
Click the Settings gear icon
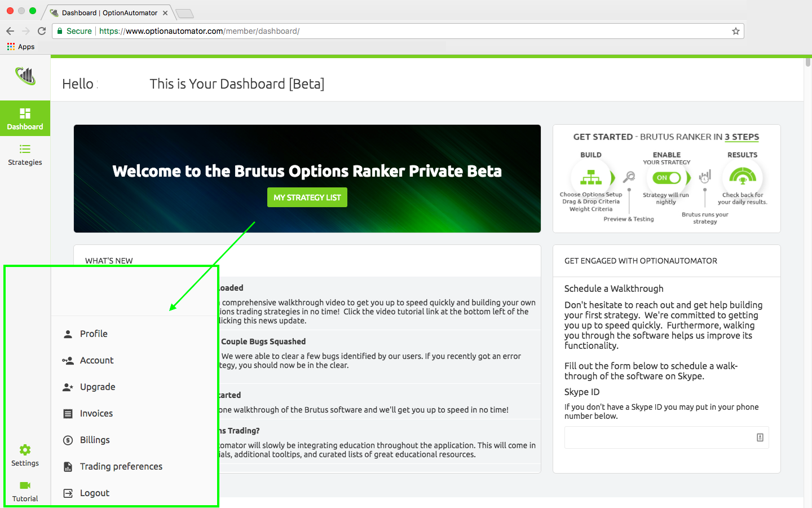coord(25,449)
